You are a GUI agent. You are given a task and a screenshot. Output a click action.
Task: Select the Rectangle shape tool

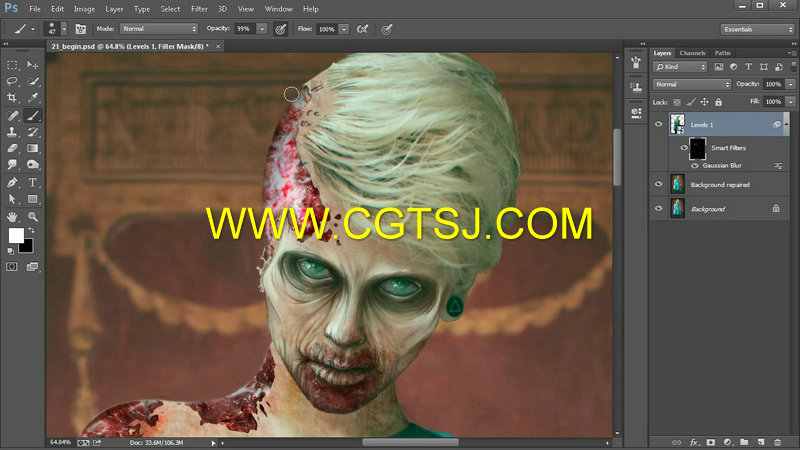pyautogui.click(x=33, y=199)
